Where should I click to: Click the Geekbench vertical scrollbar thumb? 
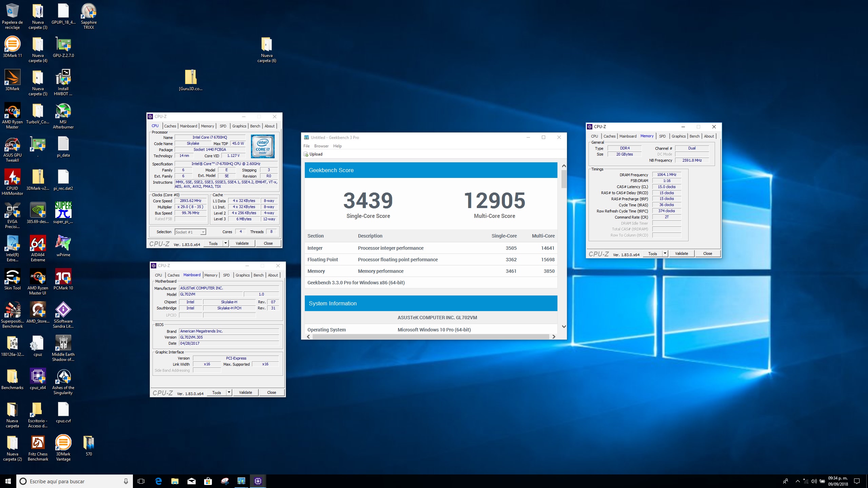pos(564,179)
